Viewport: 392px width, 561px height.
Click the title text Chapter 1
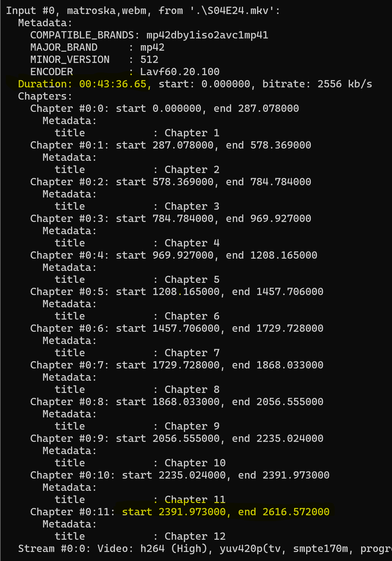click(x=192, y=133)
